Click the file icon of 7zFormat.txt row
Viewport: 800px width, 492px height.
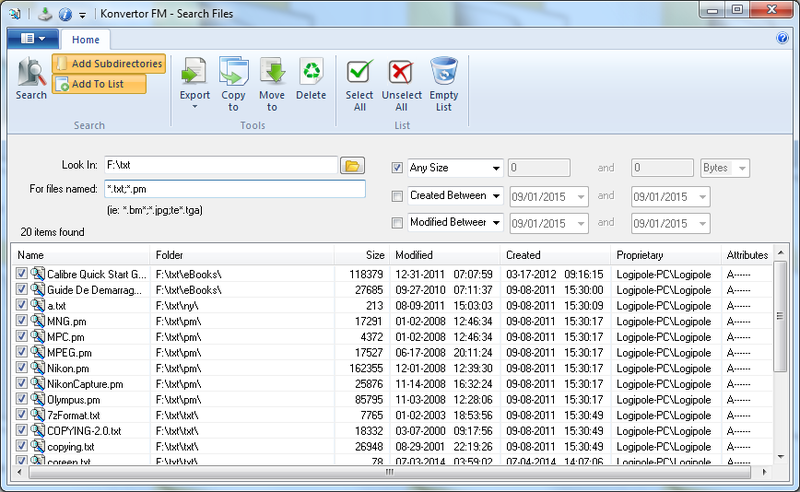pyautogui.click(x=37, y=415)
